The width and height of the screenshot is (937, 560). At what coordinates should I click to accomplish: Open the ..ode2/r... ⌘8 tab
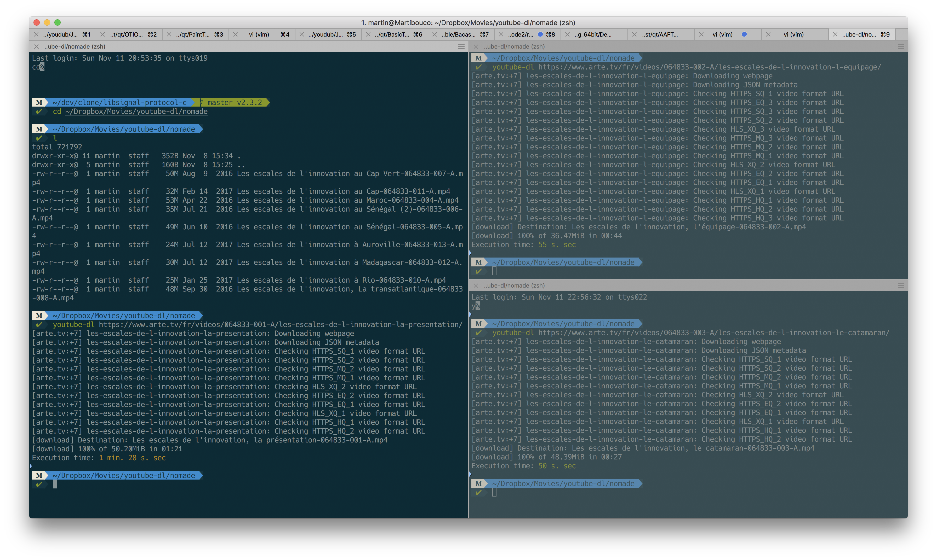coord(521,34)
